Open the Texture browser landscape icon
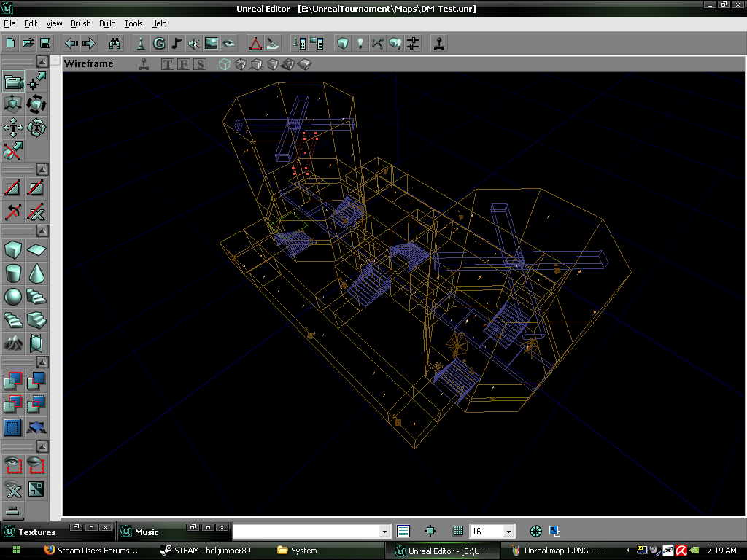 (x=211, y=43)
